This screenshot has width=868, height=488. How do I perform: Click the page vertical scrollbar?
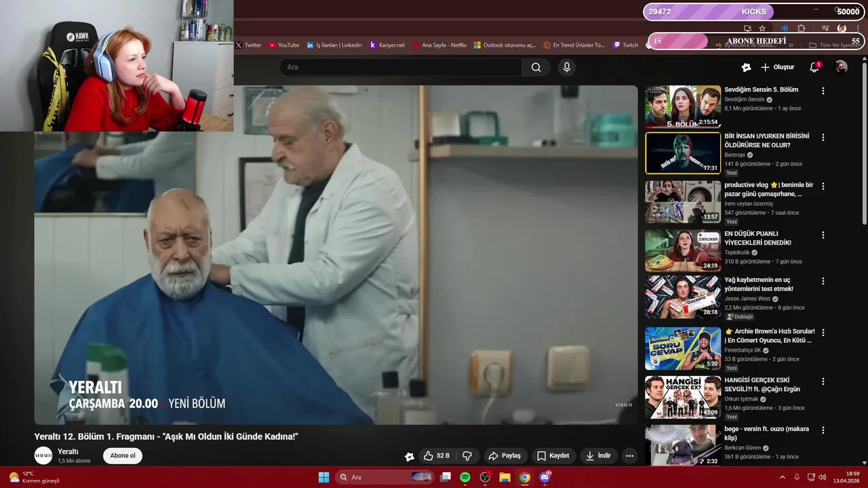864,142
